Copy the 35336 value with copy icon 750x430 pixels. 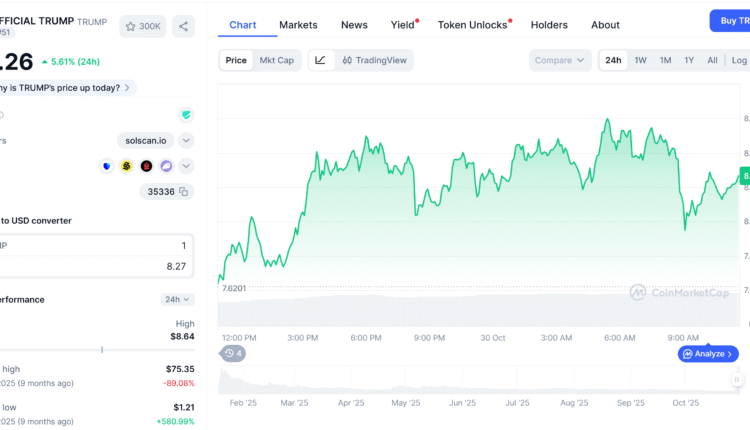click(x=183, y=191)
